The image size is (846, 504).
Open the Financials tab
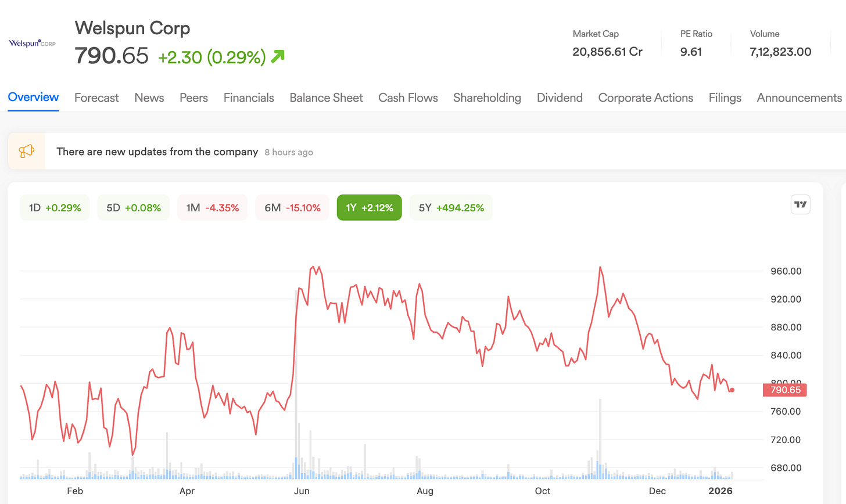coord(249,98)
